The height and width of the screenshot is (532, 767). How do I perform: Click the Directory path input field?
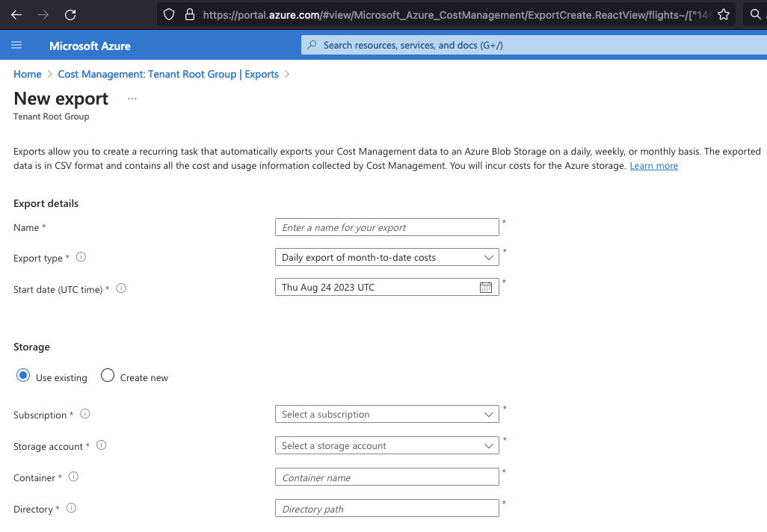tap(387, 509)
